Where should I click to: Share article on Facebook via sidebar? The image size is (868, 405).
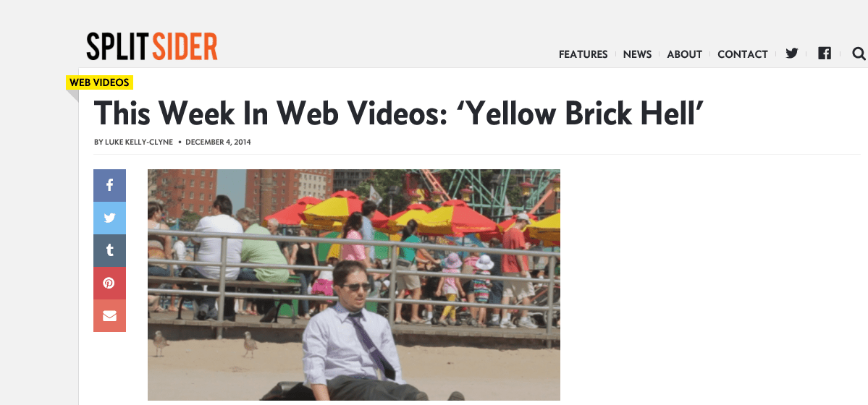click(x=109, y=185)
